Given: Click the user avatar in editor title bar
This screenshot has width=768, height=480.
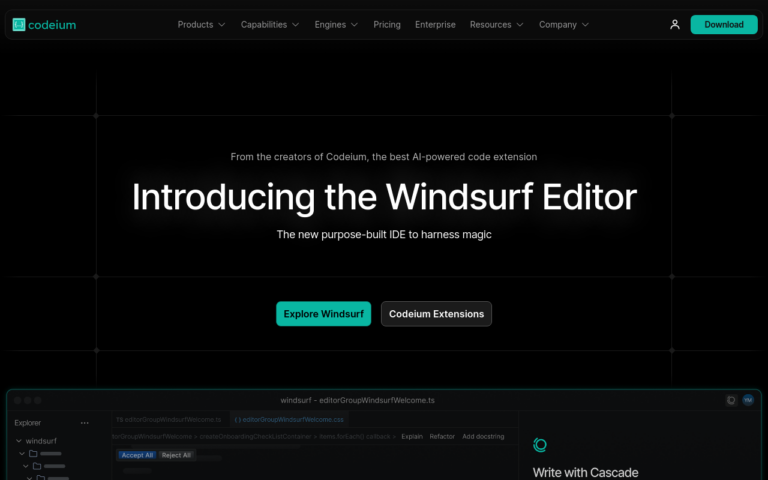Looking at the screenshot, I should 747,400.
